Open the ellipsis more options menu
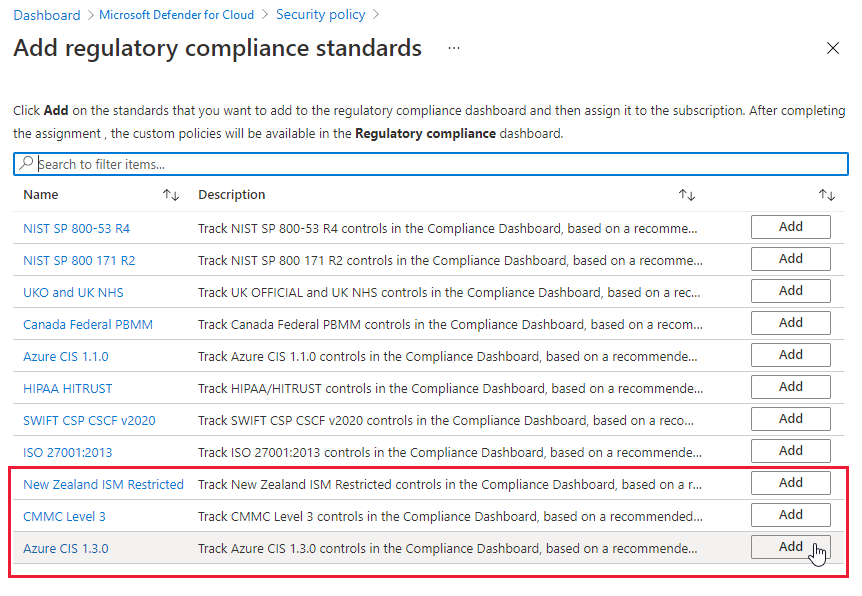 (x=454, y=48)
